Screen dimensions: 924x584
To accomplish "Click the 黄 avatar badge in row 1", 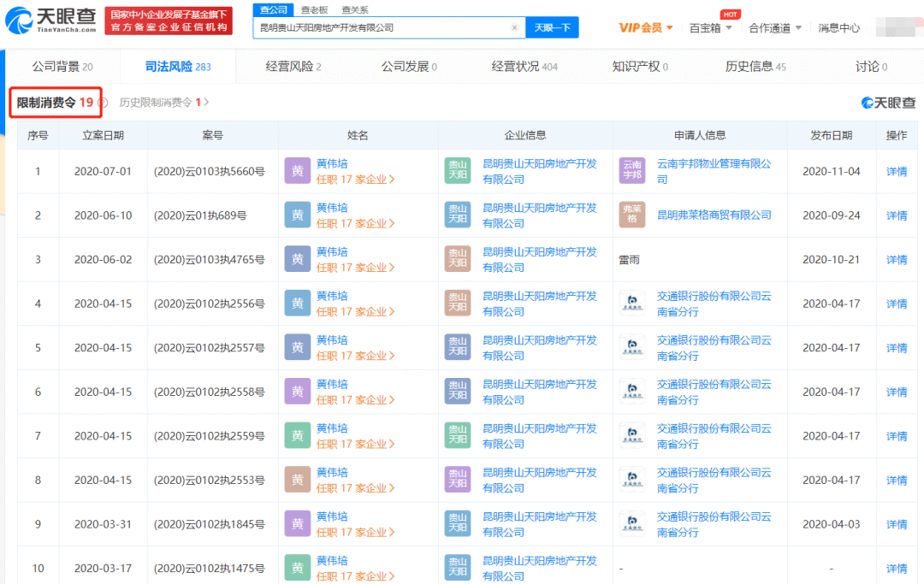I will coord(297,171).
